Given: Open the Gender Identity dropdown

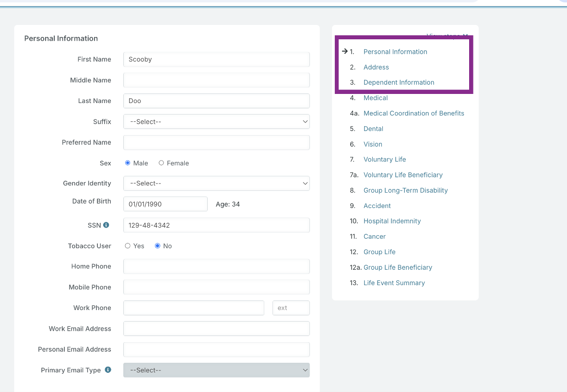Looking at the screenshot, I should point(216,184).
